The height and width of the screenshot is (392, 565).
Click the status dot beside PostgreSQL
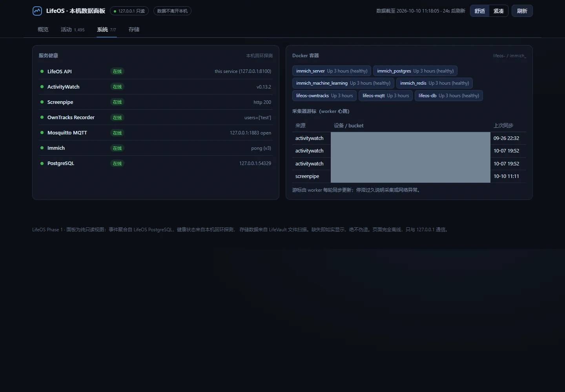tap(42, 163)
